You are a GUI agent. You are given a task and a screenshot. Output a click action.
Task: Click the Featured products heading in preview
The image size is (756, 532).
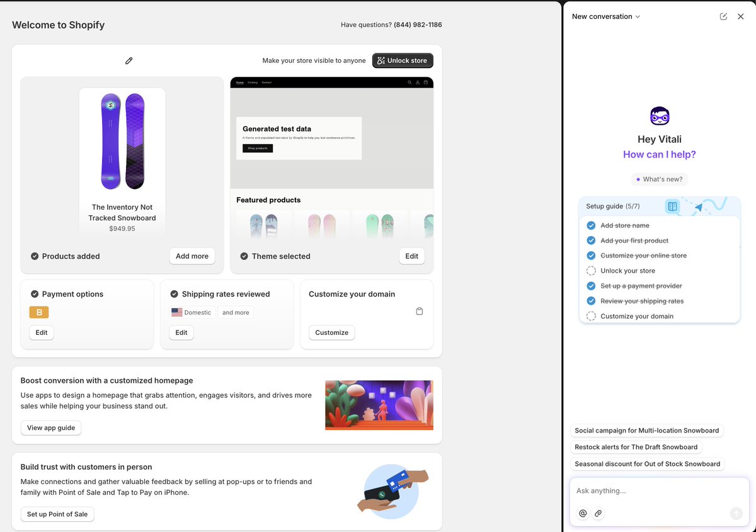268,200
